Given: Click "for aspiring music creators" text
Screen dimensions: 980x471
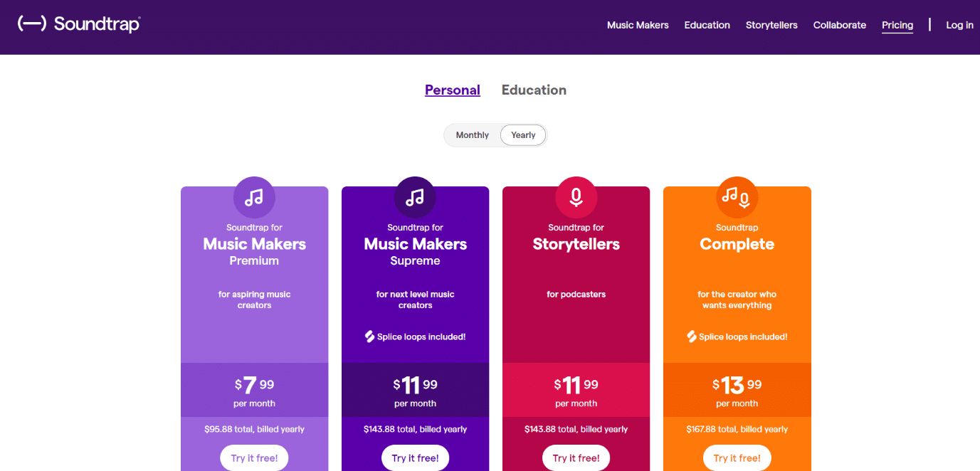Looking at the screenshot, I should tap(254, 300).
